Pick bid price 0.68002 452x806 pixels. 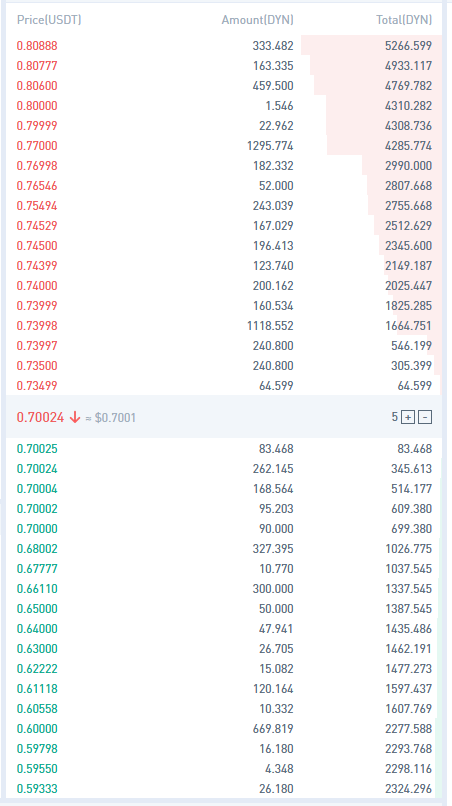(37, 549)
